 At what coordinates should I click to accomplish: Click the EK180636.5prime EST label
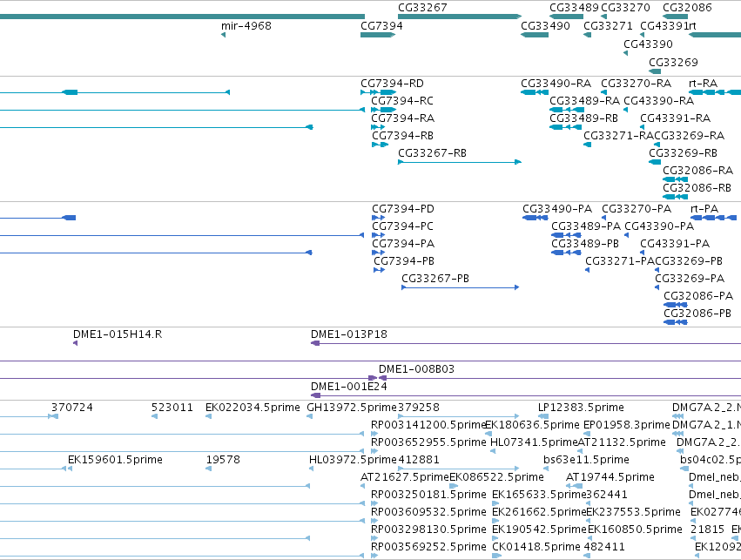(x=533, y=425)
